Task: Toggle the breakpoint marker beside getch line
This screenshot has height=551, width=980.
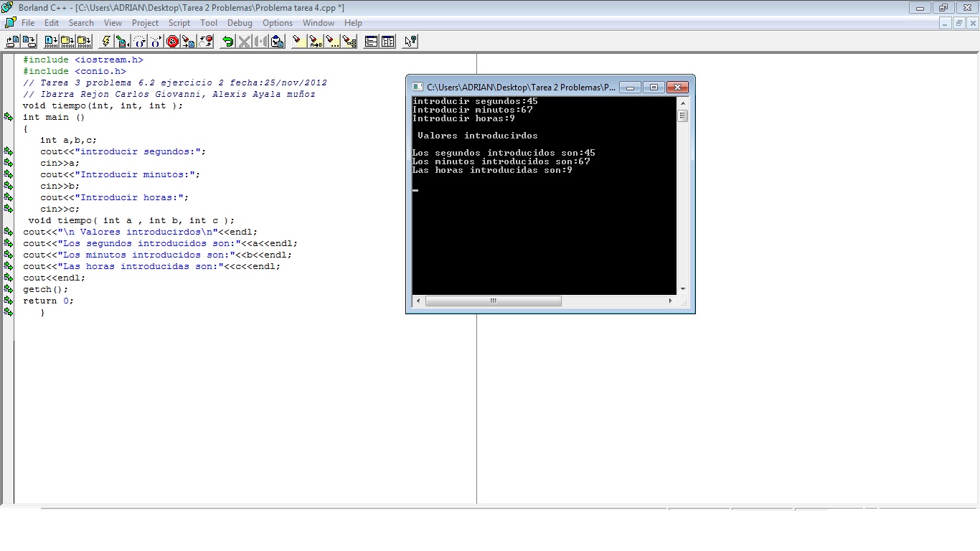Action: 6,289
